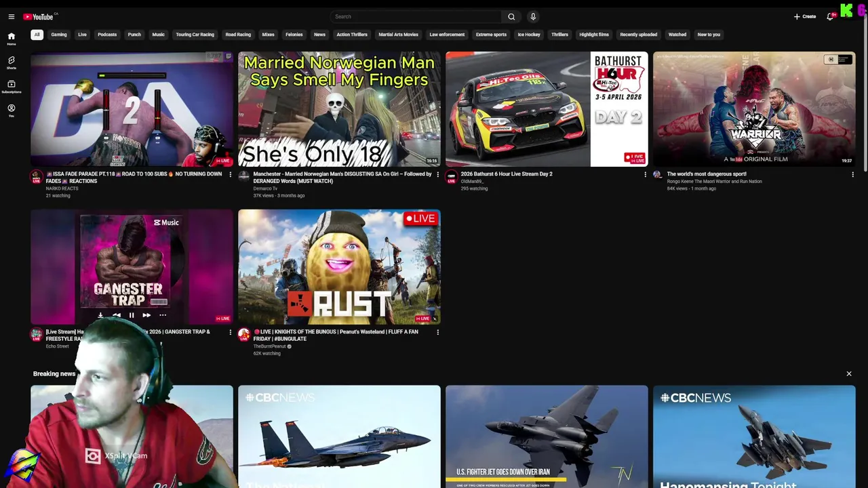Image resolution: width=868 pixels, height=488 pixels.
Task: Select the Podcasts filter chip
Action: pos(107,35)
